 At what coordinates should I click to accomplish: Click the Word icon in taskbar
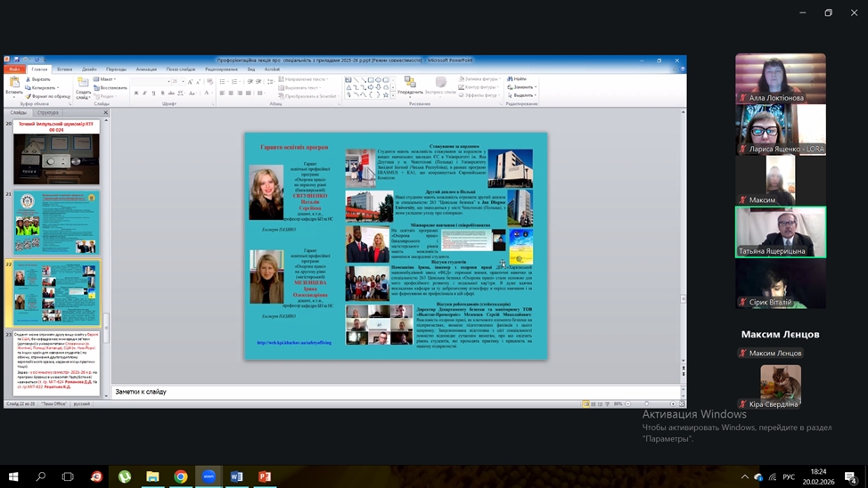[236, 476]
